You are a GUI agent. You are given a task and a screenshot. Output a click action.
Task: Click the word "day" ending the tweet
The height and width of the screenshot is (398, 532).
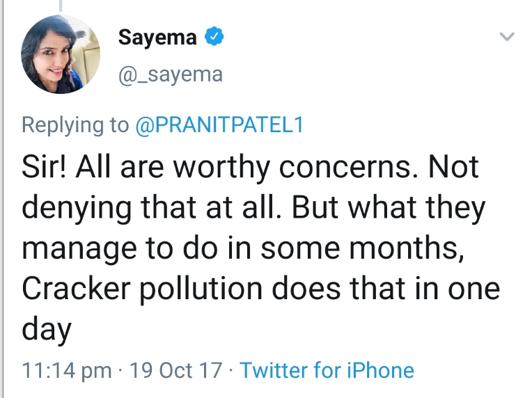pos(47,328)
